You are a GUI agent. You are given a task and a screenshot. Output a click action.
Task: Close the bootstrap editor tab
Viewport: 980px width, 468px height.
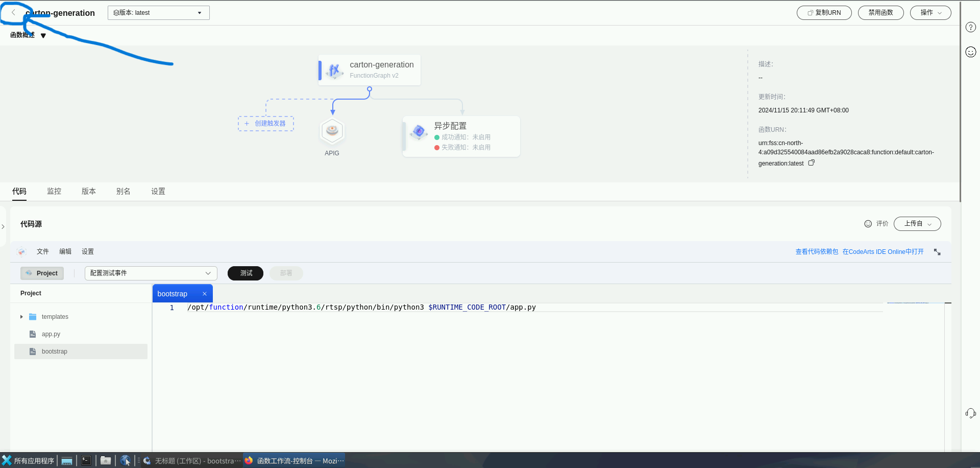pos(205,294)
